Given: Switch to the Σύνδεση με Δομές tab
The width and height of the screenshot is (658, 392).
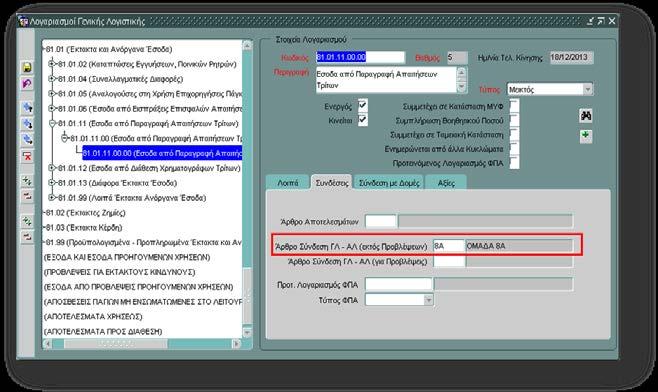Looking at the screenshot, I should click(x=389, y=183).
